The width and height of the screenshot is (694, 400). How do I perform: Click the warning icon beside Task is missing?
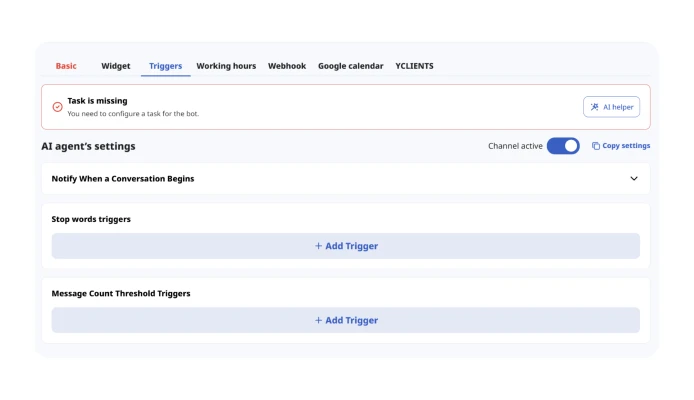click(57, 107)
